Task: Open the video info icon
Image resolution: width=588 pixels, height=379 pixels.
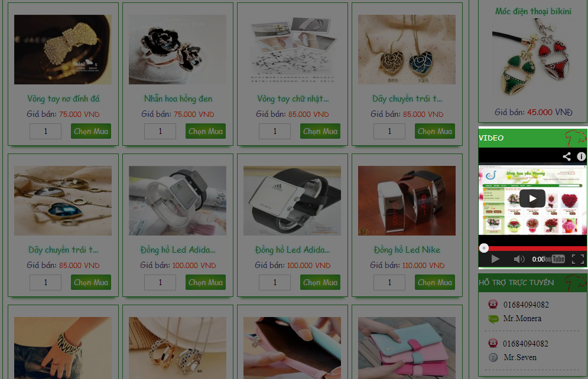Action: pyautogui.click(x=581, y=156)
